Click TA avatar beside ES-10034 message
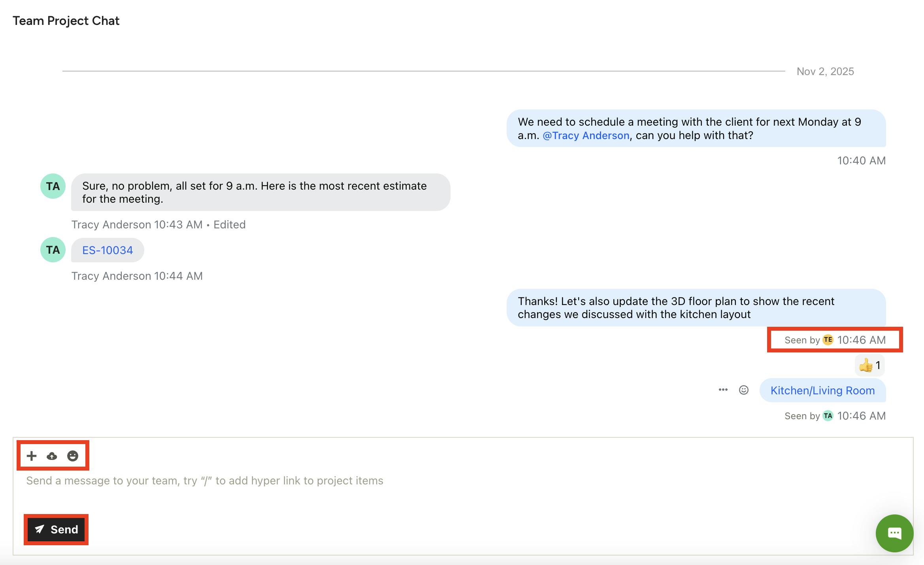Viewport: 924px width, 565px height. coord(53,250)
